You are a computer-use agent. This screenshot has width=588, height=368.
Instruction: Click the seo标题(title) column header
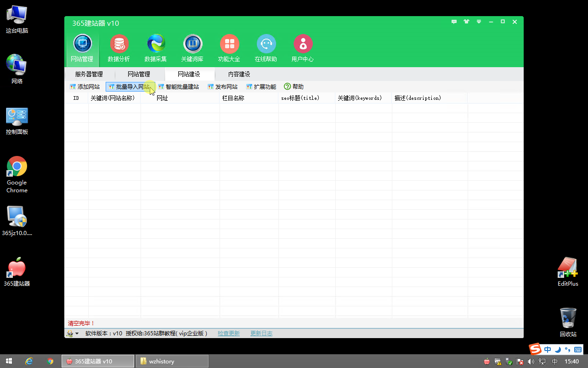coord(307,98)
